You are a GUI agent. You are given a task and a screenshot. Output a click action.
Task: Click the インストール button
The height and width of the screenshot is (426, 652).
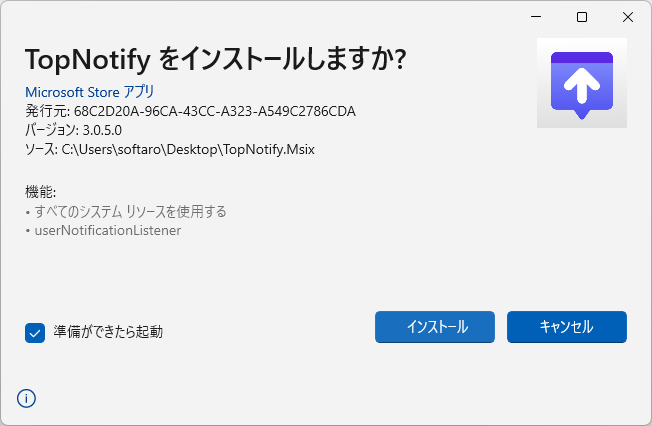tap(435, 327)
